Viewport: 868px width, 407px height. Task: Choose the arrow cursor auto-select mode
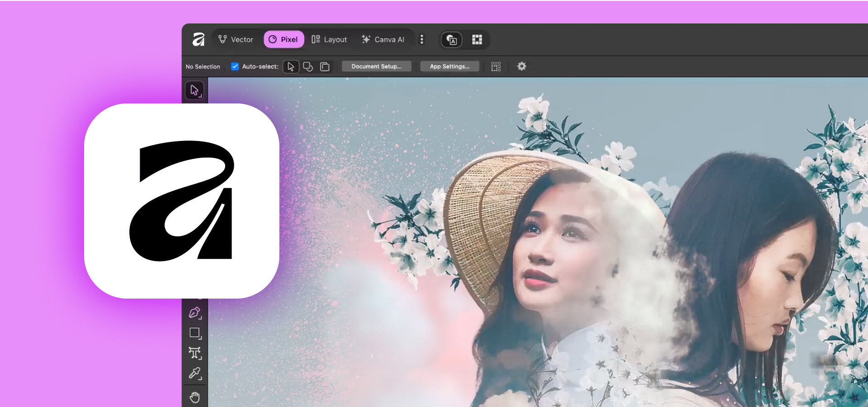click(x=291, y=66)
